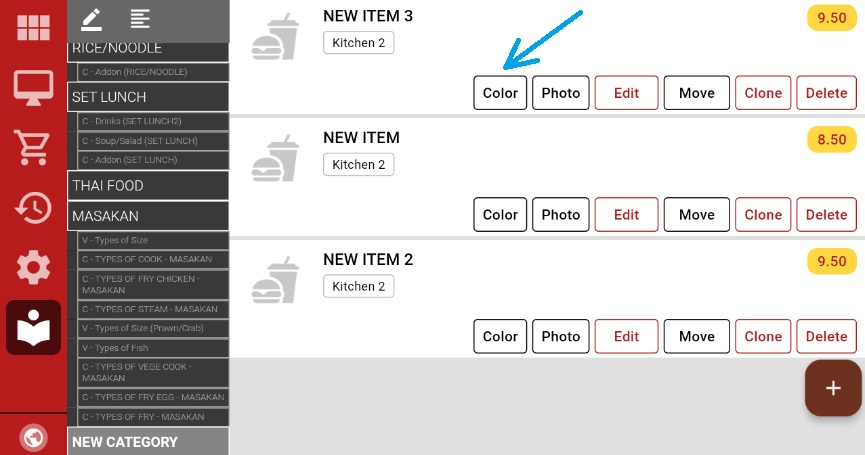Open the shopping cart icon
865x455 pixels.
pos(33,148)
